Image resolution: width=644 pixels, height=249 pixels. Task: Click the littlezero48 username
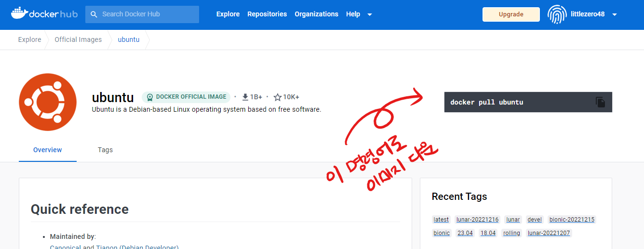pyautogui.click(x=587, y=14)
